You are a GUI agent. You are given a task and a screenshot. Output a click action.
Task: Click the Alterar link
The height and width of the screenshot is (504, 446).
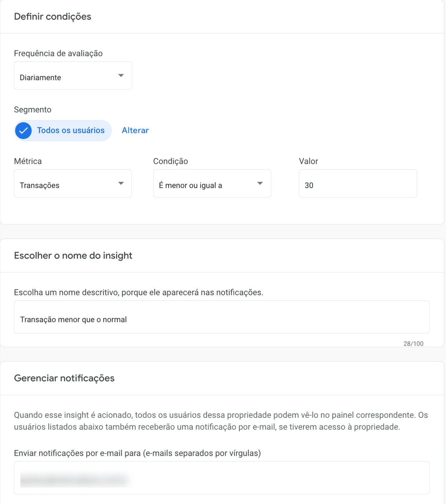(x=135, y=131)
